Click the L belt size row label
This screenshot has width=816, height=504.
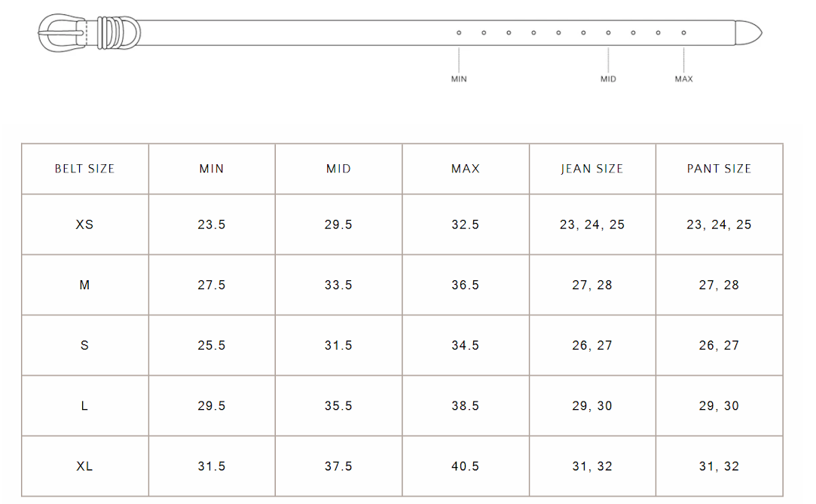[x=84, y=405]
